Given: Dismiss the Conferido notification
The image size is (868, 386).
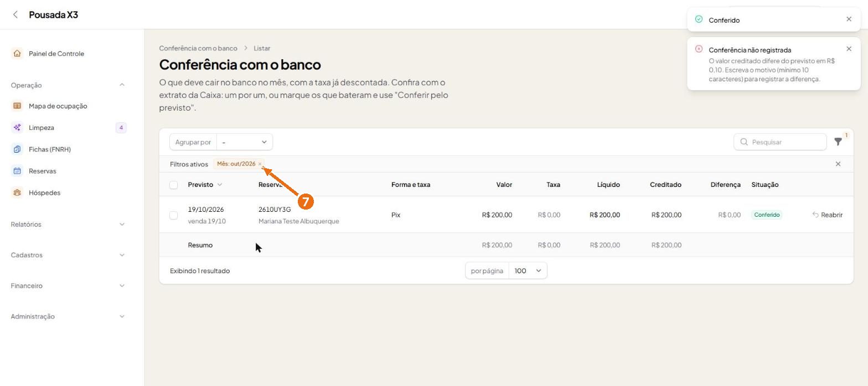Looking at the screenshot, I should [849, 19].
